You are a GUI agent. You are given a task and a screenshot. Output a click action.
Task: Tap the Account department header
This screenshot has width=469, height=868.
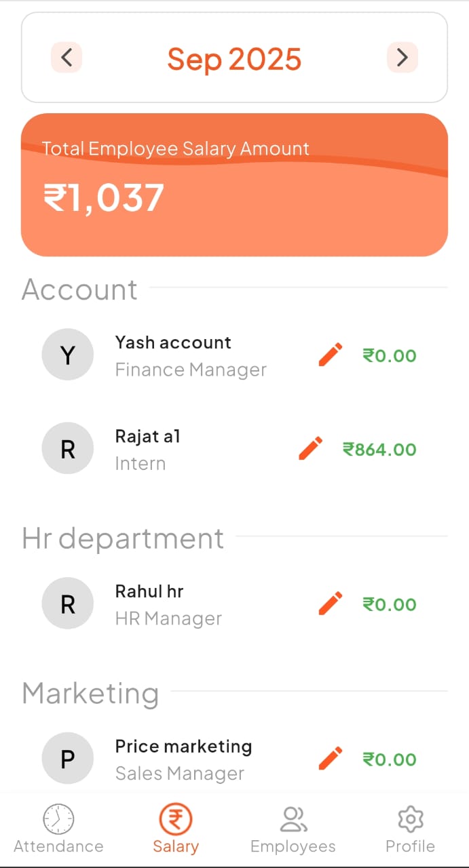click(80, 290)
